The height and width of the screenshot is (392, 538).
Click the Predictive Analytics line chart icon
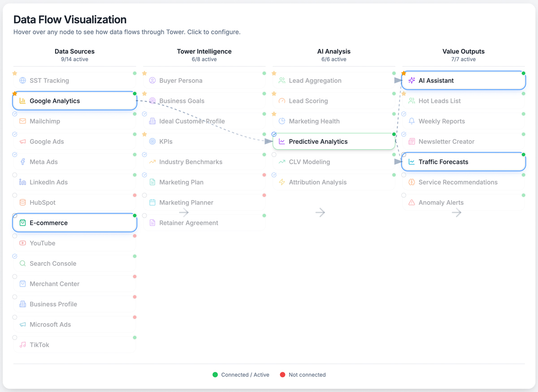pos(282,142)
